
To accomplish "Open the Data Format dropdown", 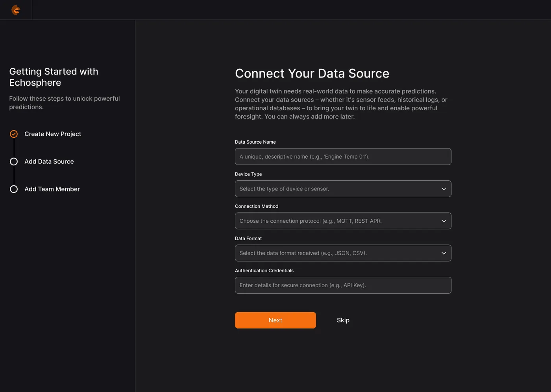I will coord(343,253).
